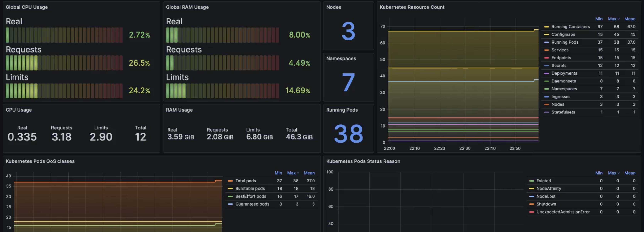Click the Total pods legend color indicator

tap(230, 181)
